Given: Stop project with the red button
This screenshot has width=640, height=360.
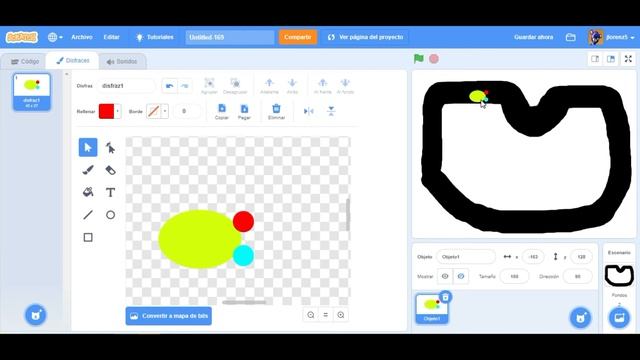Looking at the screenshot, I should [434, 59].
